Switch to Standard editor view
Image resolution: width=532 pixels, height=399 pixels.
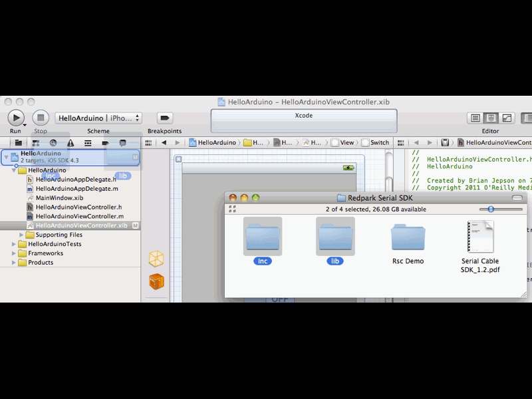[x=475, y=118]
